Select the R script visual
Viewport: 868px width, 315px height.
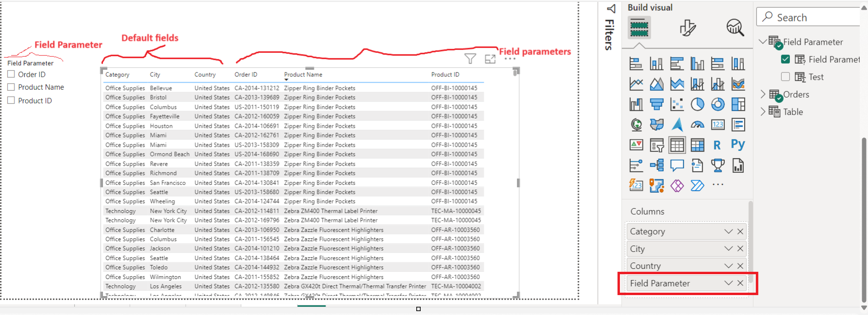(717, 145)
